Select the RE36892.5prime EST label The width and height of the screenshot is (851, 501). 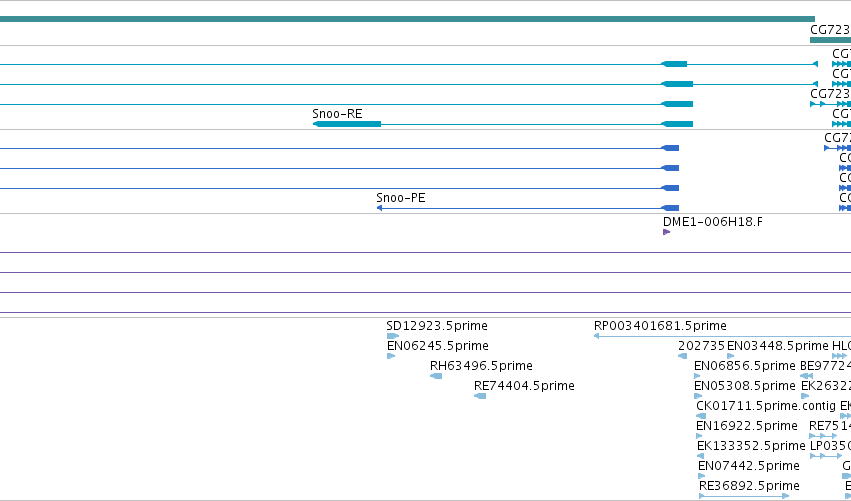coord(749,486)
